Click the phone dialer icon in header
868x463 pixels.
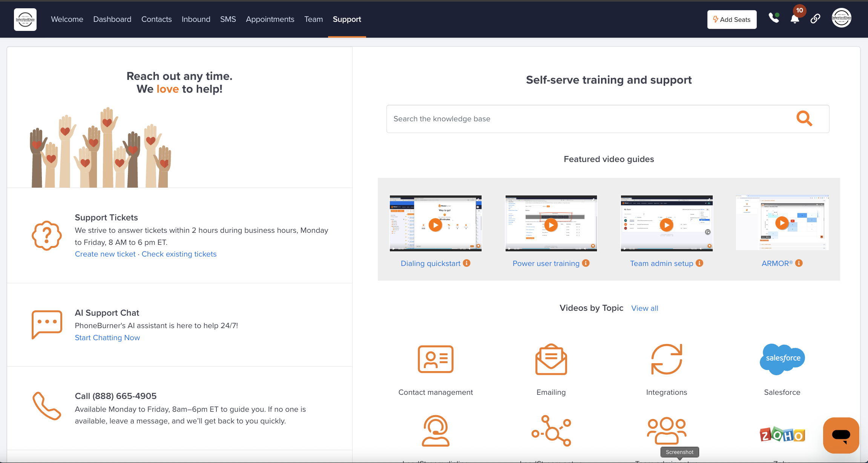[774, 18]
